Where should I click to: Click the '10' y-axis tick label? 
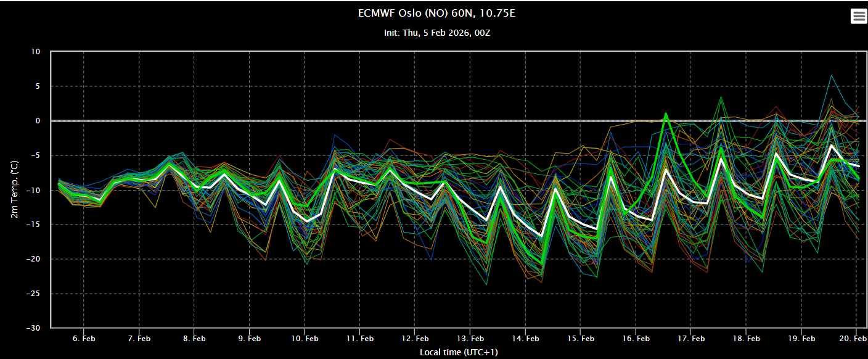click(36, 52)
